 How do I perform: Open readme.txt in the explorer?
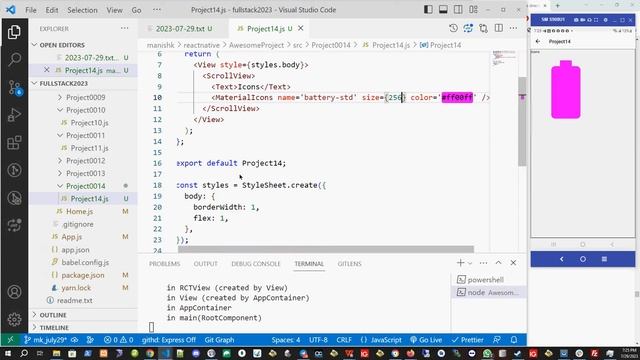(x=74, y=300)
